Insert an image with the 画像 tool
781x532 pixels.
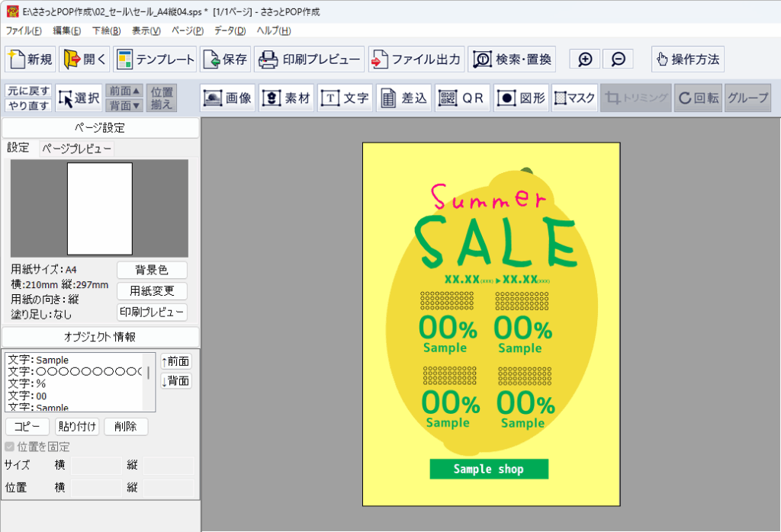click(227, 98)
